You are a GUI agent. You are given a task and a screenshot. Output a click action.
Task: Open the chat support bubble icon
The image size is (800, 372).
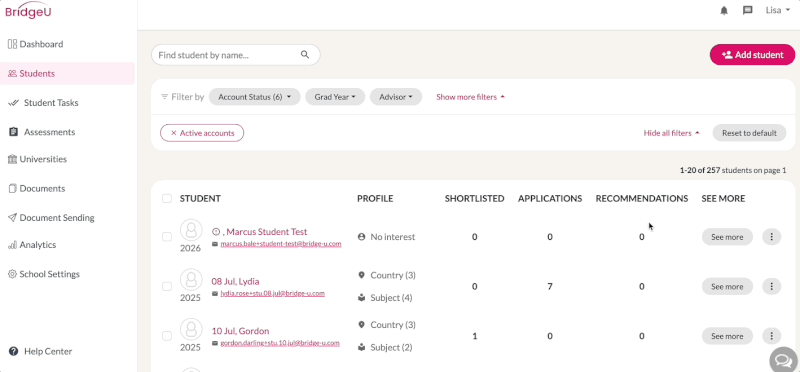(x=783, y=360)
